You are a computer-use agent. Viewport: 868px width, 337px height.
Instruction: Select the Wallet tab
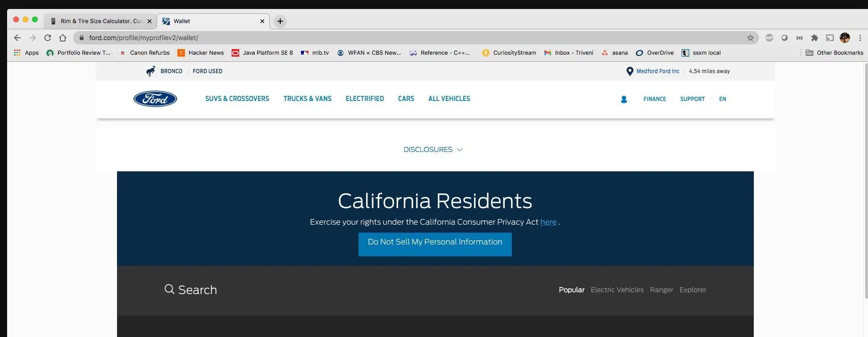(x=213, y=21)
